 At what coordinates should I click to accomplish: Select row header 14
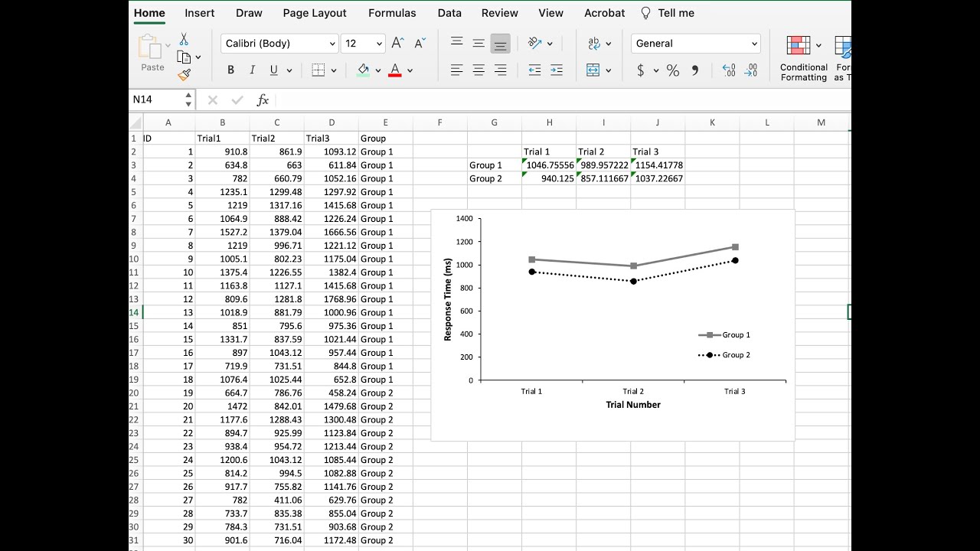135,312
